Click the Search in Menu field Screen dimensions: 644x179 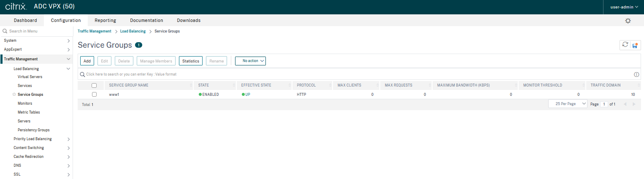coord(36,31)
